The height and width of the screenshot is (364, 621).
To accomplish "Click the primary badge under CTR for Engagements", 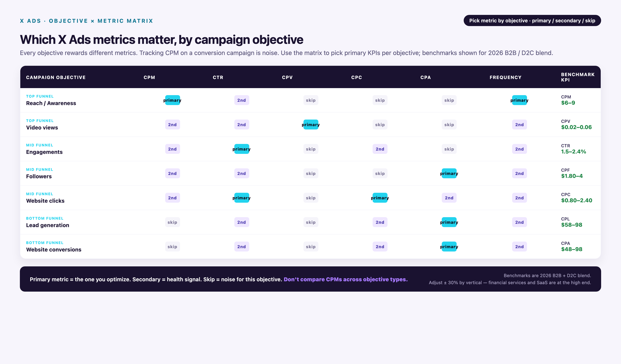I will point(242,149).
